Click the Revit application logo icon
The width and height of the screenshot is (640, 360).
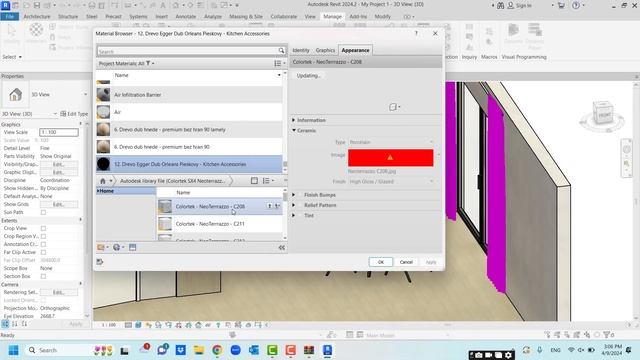(5, 5)
